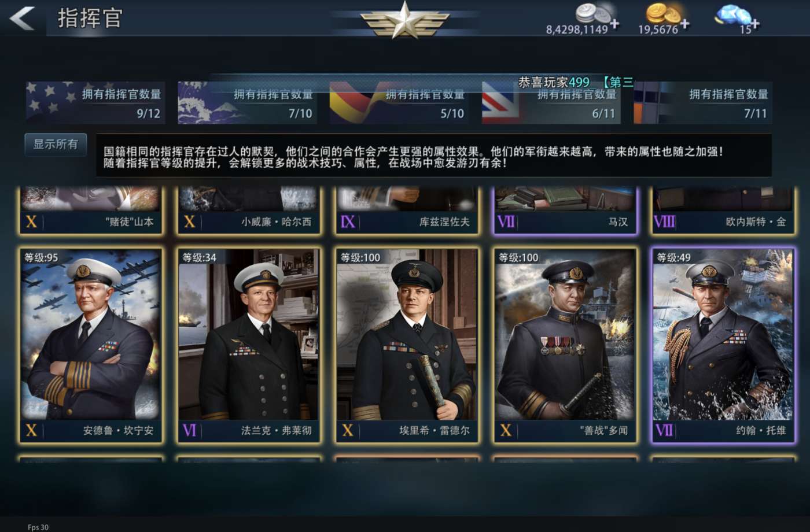Select the "赌徒"山本 commander card
The height and width of the screenshot is (532, 810).
[x=90, y=210]
